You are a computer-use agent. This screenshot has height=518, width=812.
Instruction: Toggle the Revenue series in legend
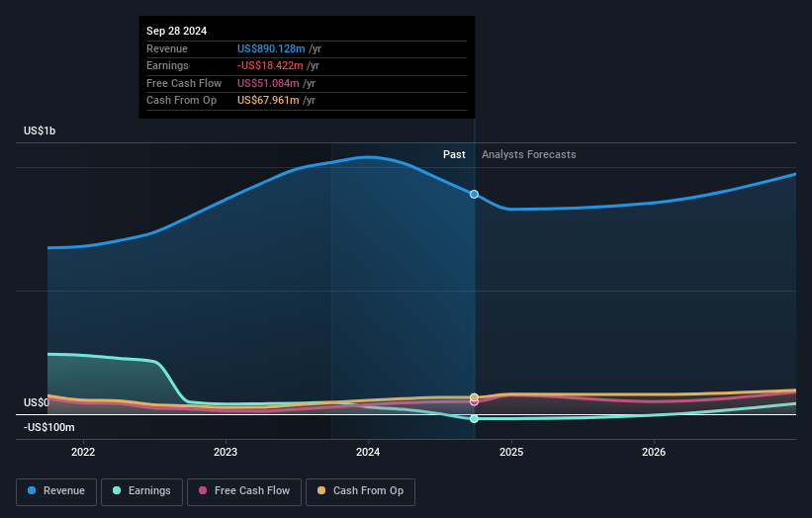pos(56,491)
